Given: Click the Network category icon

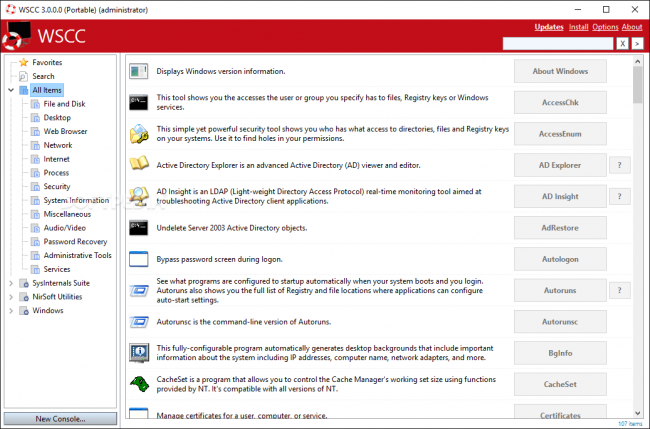Looking at the screenshot, I should click(36, 145).
